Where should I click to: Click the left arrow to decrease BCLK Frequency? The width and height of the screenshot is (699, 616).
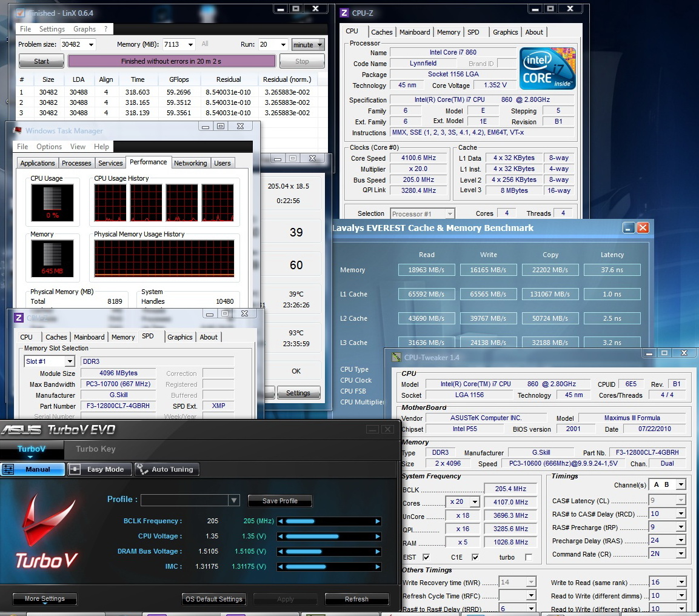pyautogui.click(x=281, y=521)
